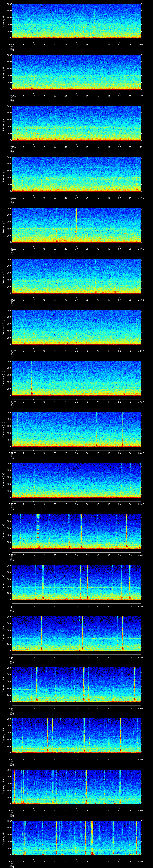The image size is (153, 868).
Task: Select the spectrogram panel starting at 7:30:00
Action: 76,72
